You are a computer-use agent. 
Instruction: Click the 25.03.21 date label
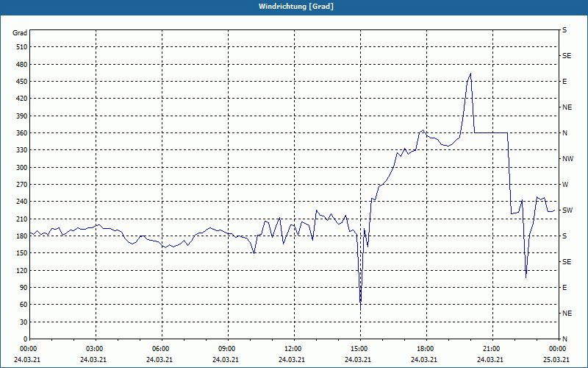(x=556, y=360)
